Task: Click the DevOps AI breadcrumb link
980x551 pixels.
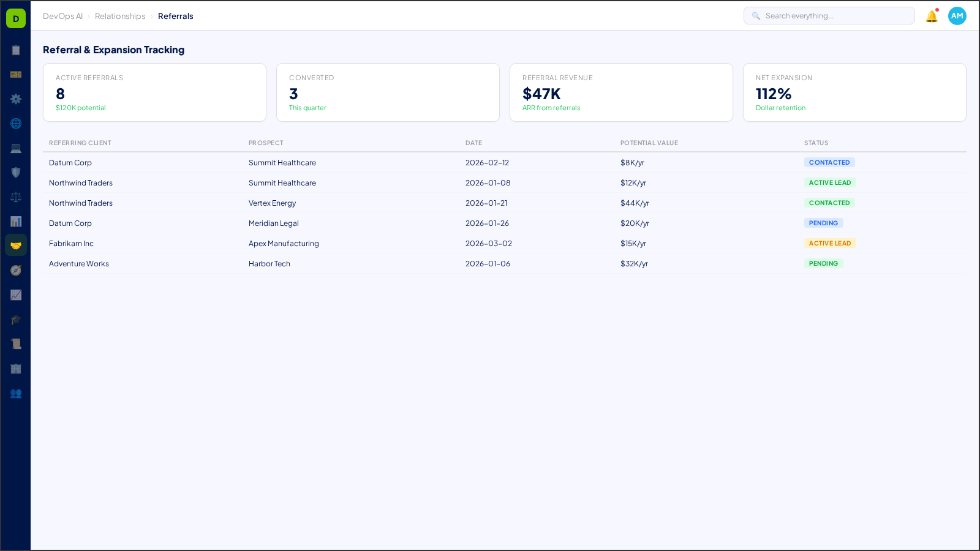Action: coord(62,16)
